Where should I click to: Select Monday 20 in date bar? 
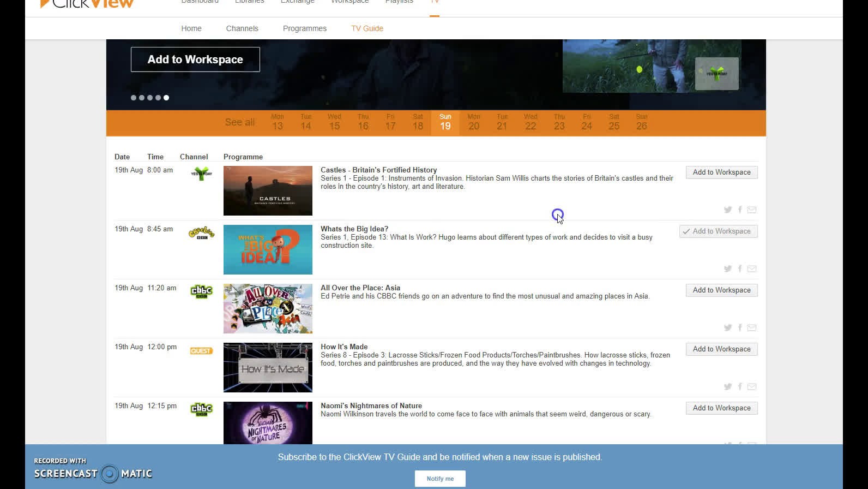click(474, 123)
